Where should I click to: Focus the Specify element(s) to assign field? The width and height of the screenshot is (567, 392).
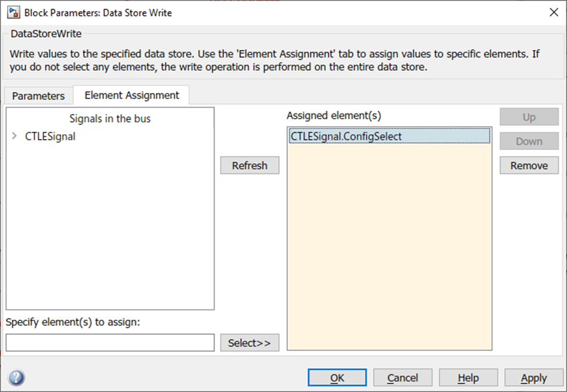coord(110,343)
